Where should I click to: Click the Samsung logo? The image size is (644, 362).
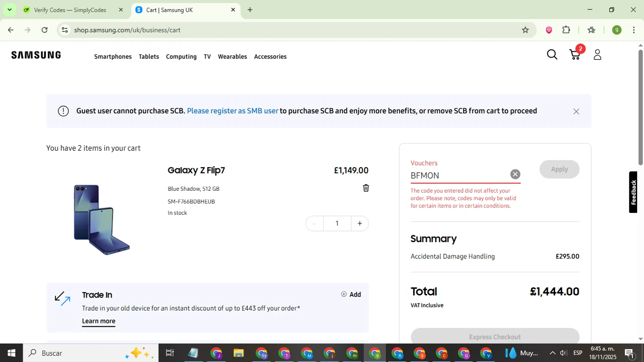tap(36, 55)
